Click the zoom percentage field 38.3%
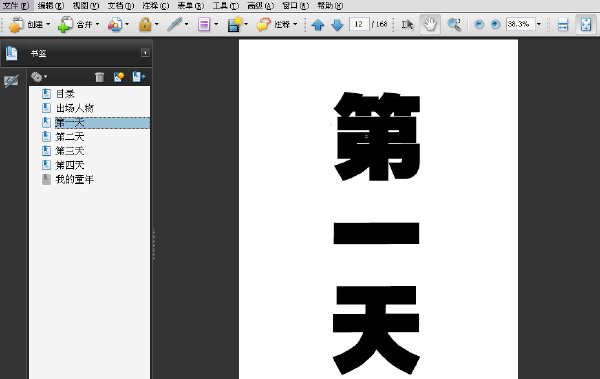This screenshot has height=379, width=600. point(520,24)
